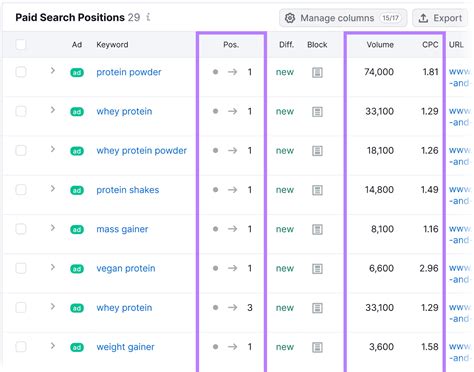474x372 pixels.
Task: Open the protein powder keyword link
Action: (129, 72)
